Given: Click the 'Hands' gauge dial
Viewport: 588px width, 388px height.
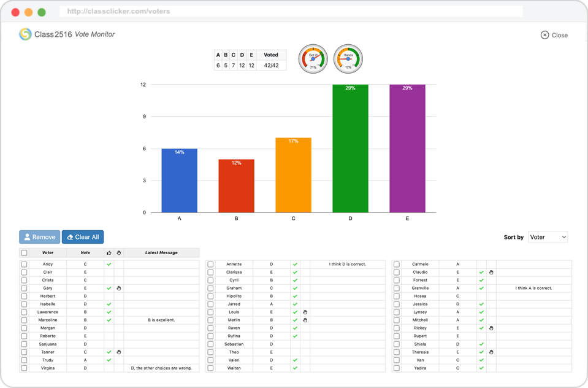Looking at the screenshot, I should click(x=348, y=59).
